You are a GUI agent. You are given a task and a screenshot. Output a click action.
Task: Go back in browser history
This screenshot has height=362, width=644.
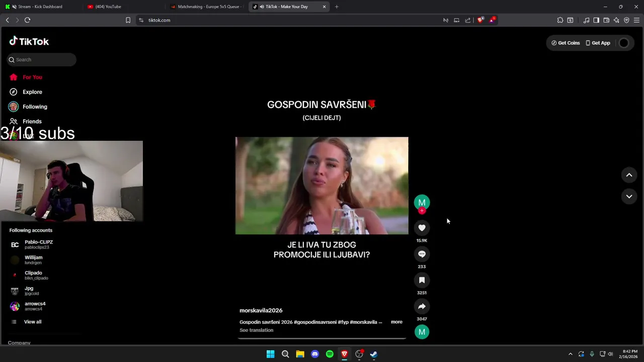(x=7, y=20)
